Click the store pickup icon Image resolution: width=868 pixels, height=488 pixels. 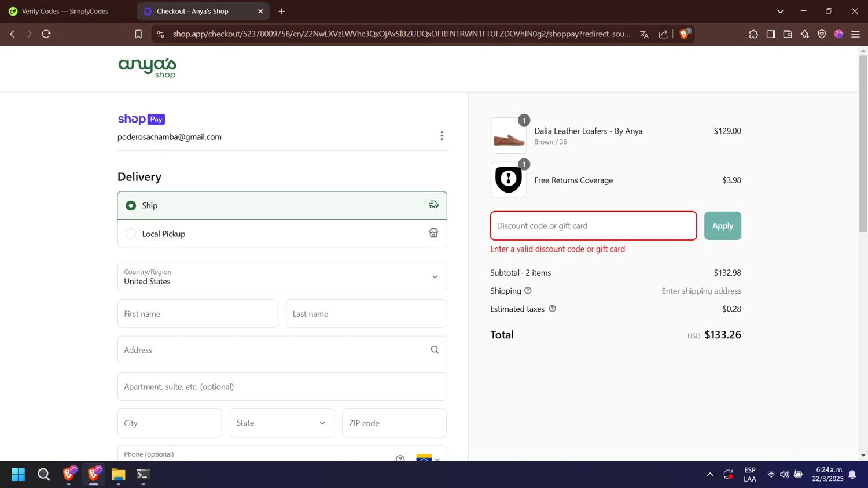coord(433,233)
